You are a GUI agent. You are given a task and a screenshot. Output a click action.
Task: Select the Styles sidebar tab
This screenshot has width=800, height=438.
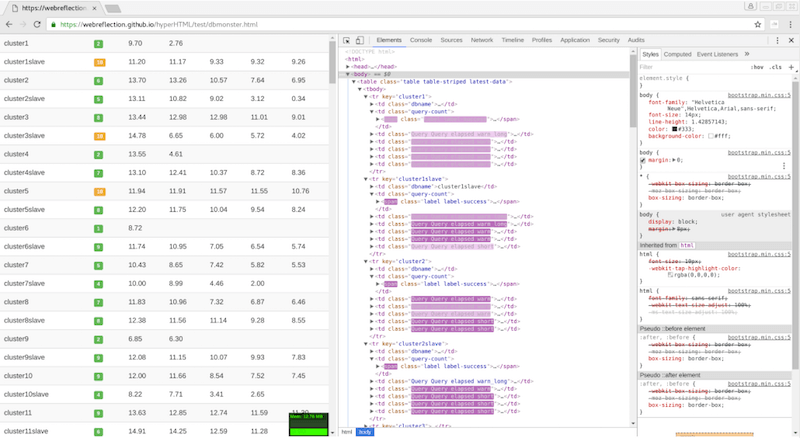pos(650,54)
